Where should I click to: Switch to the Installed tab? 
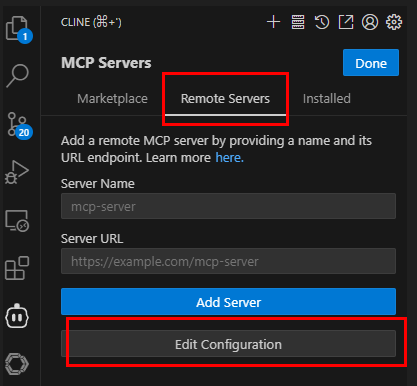coord(327,99)
